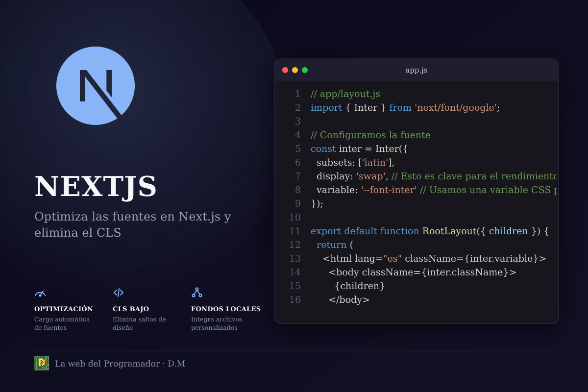Viewport: 588px width, 392px height.
Task: Click "{children}" on line 15
Action: (360, 286)
